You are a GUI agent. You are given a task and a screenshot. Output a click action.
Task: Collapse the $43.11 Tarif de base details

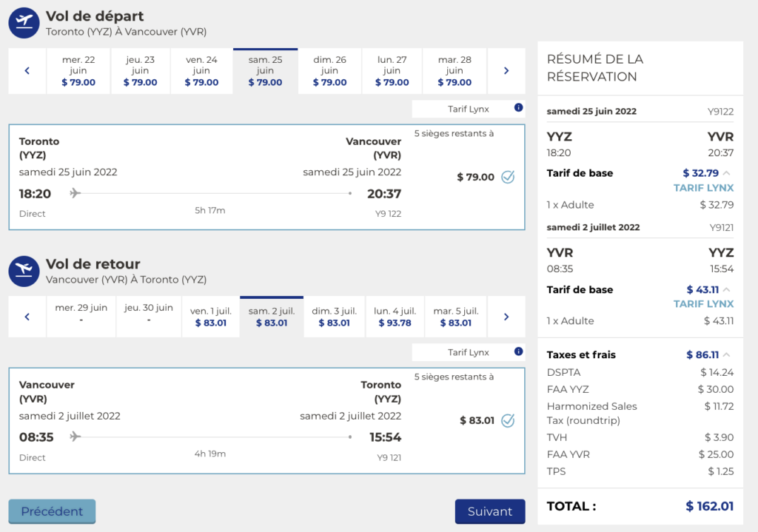click(726, 289)
